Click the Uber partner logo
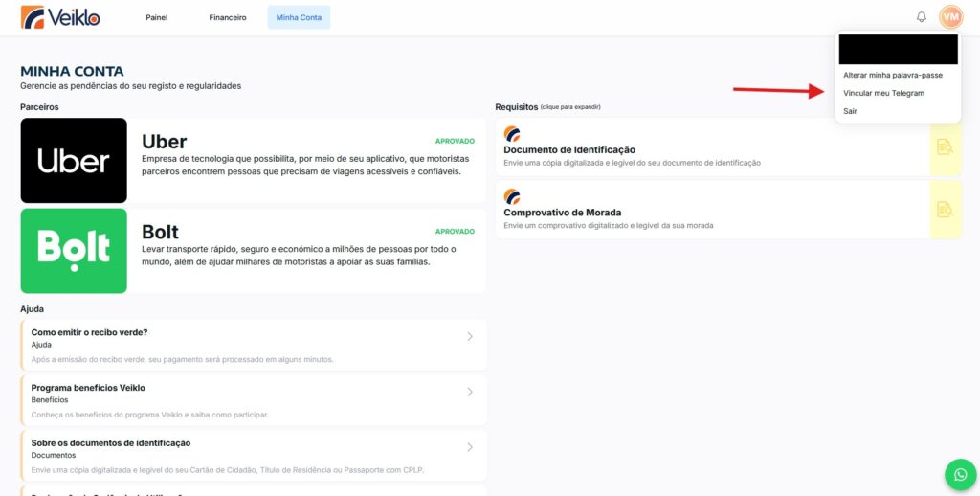 [74, 161]
